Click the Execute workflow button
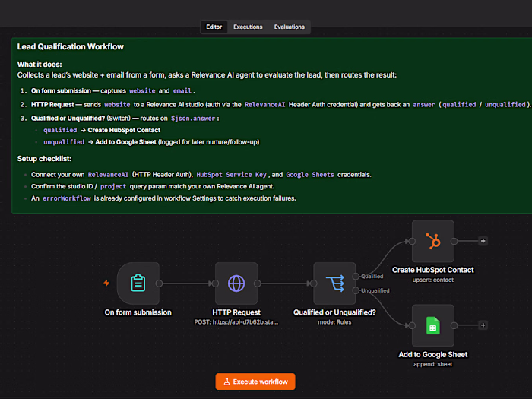Screen dimensions: 532x399 pos(255,382)
